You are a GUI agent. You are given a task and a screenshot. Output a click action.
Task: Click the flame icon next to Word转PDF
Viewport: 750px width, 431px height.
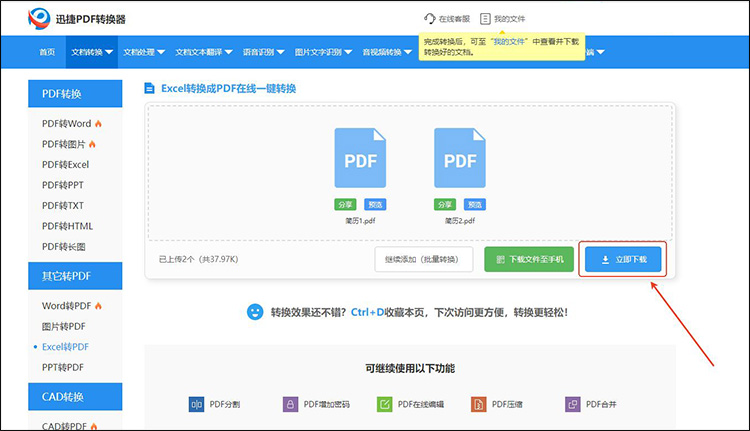[x=99, y=306]
